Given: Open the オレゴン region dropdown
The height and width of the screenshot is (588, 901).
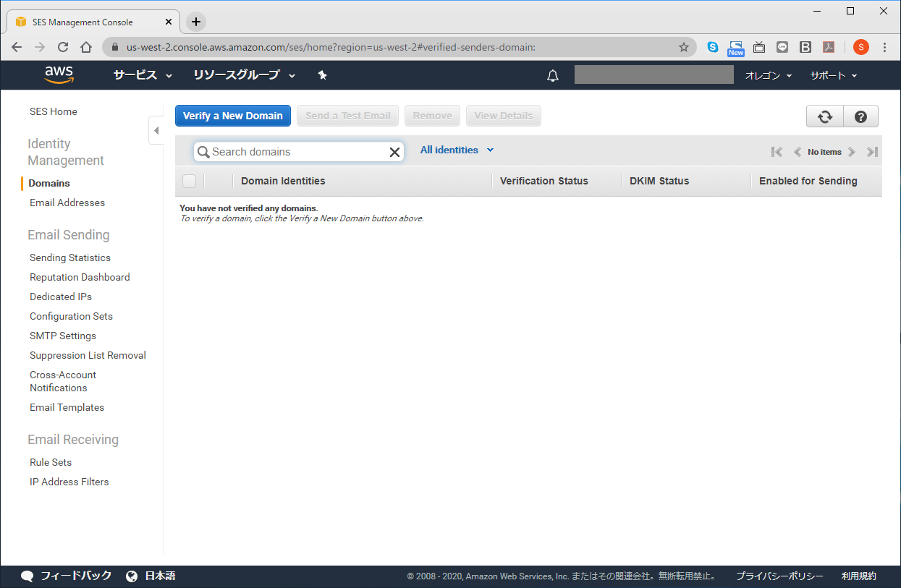Looking at the screenshot, I should (769, 75).
